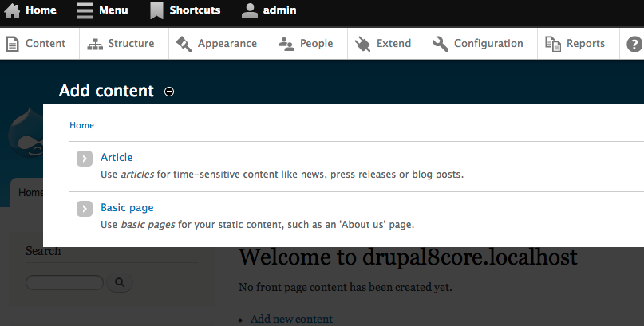This screenshot has width=644, height=326.
Task: Open the Extend menu item label
Action: 394,44
